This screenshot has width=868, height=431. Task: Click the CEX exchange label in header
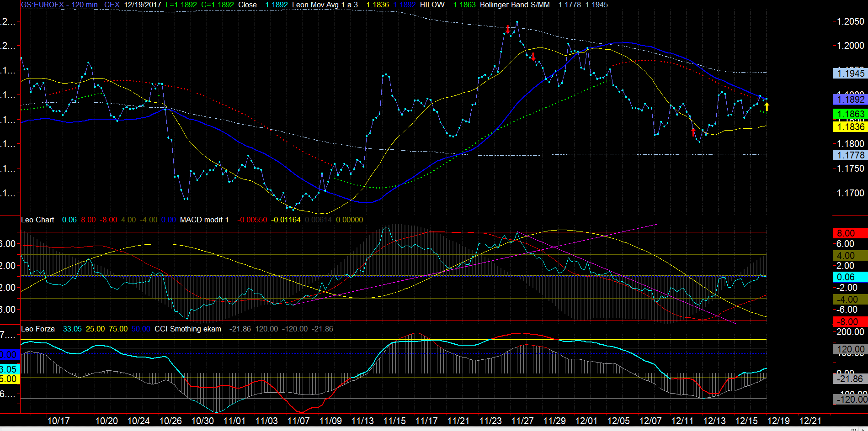[x=112, y=5]
